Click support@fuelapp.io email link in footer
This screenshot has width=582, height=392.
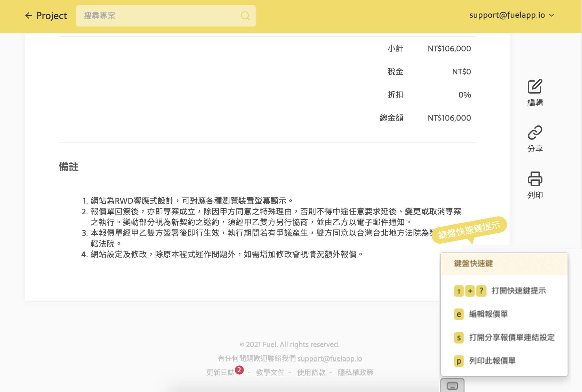coord(329,358)
